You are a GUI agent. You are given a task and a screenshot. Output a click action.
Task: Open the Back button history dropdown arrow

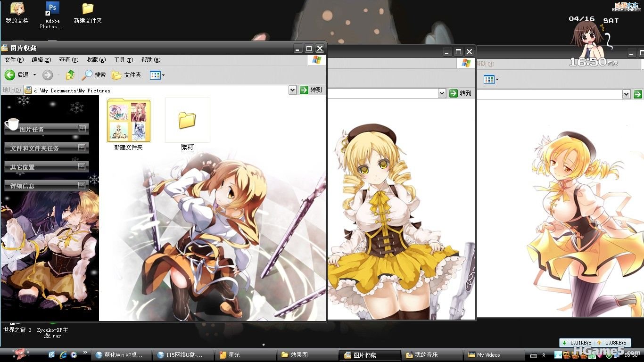click(34, 75)
